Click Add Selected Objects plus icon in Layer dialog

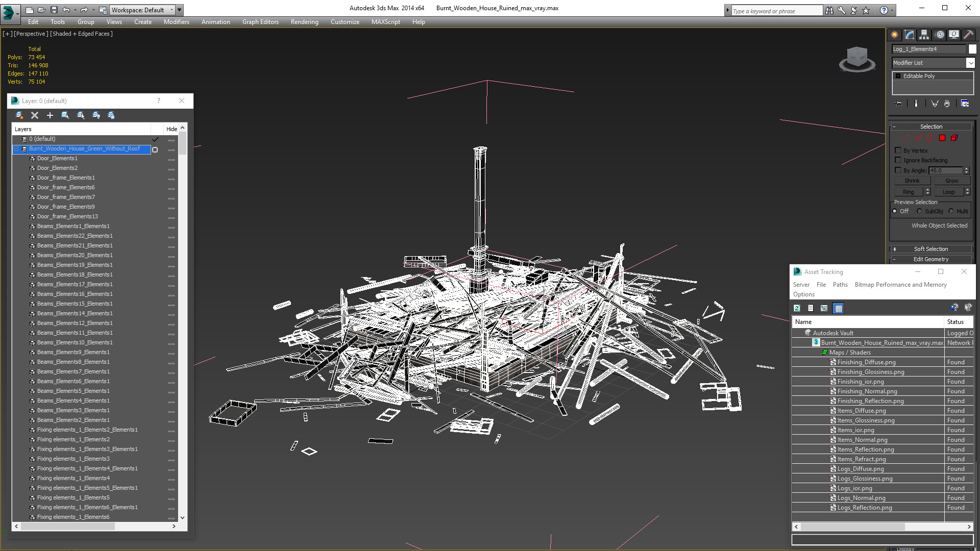pos(50,115)
